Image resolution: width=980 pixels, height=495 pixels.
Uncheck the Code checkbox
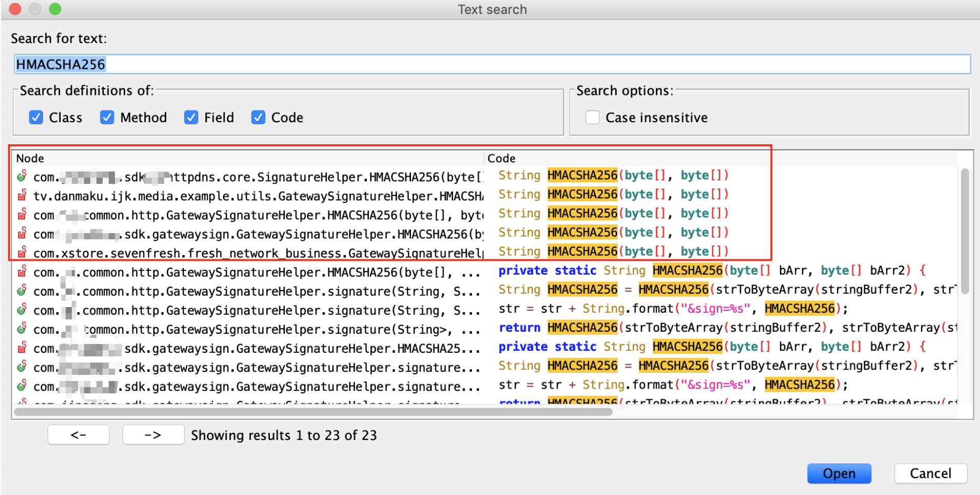[x=258, y=118]
